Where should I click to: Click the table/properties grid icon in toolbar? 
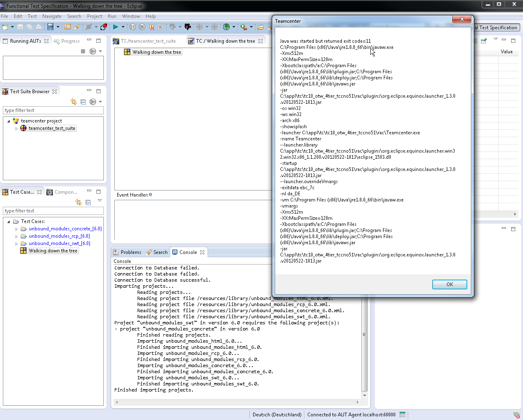coord(68,27)
